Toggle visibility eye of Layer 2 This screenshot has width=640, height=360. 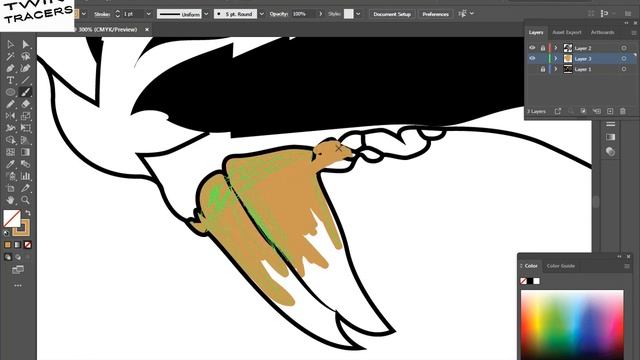point(532,48)
